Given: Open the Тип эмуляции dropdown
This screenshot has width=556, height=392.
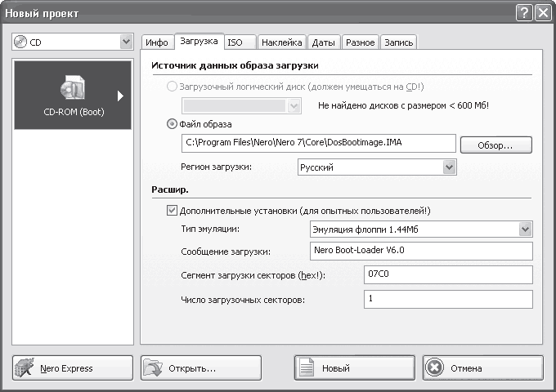Looking at the screenshot, I should coord(524,230).
